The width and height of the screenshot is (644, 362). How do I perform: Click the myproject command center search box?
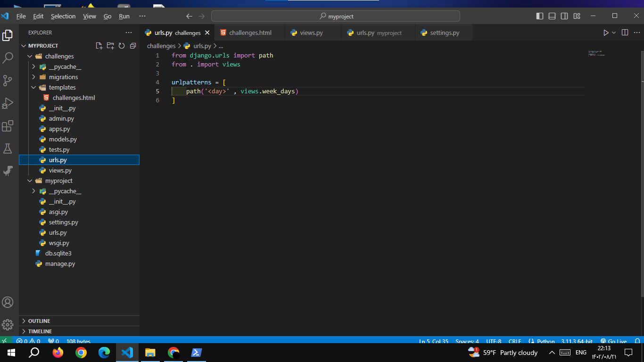[336, 16]
